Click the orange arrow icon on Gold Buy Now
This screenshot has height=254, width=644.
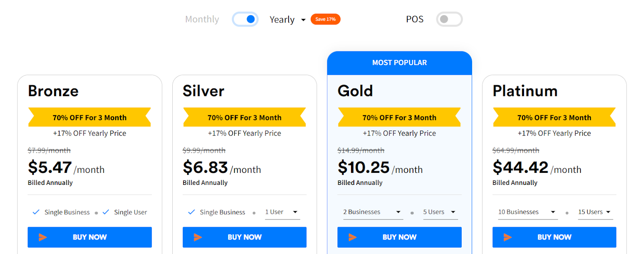[x=353, y=237]
